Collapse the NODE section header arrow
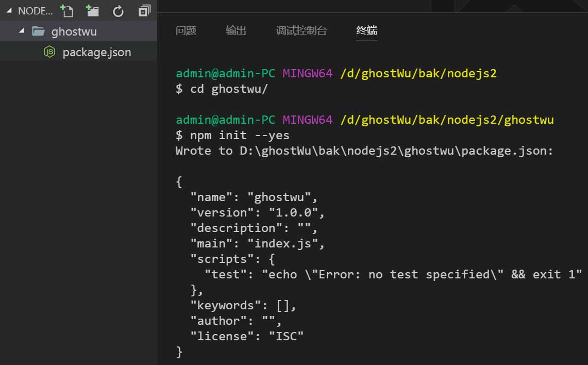Viewport: 588px width, 365px height. click(x=9, y=11)
